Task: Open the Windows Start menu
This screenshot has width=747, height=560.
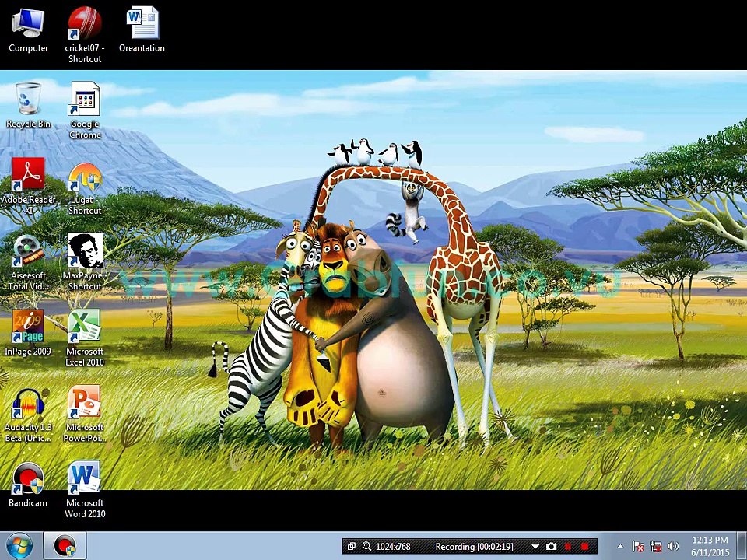Action: coord(19,546)
